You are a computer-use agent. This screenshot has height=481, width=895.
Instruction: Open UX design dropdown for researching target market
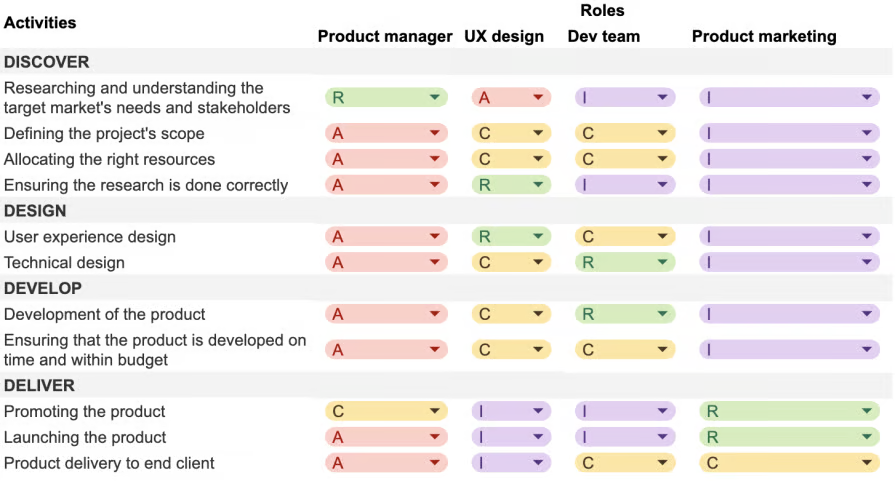tap(511, 98)
